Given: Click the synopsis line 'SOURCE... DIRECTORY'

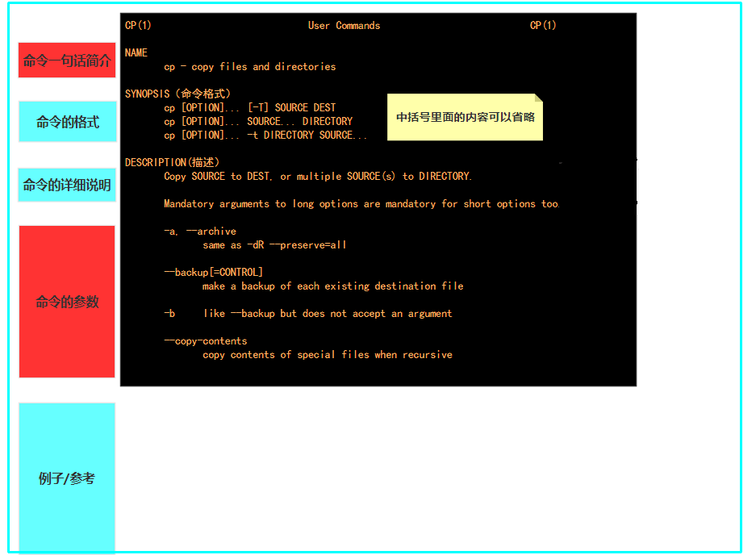Looking at the screenshot, I should (258, 121).
